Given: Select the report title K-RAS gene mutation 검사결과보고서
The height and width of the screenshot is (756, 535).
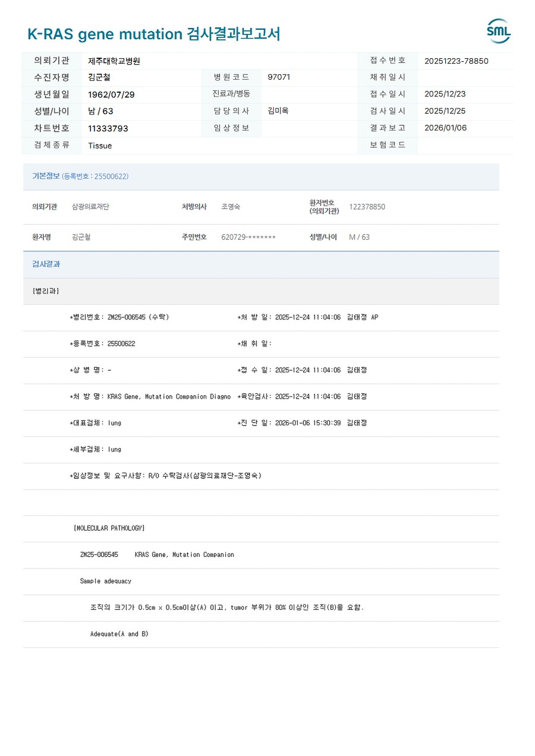Looking at the screenshot, I should (x=154, y=34).
